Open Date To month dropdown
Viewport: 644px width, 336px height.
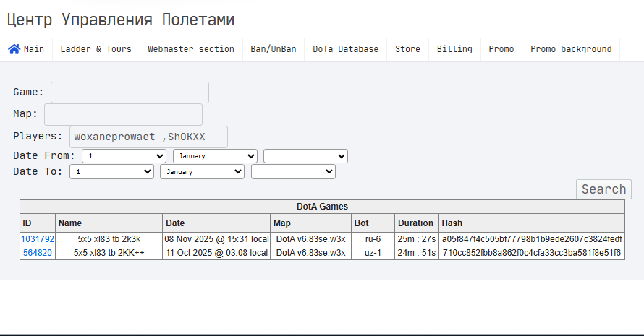pyautogui.click(x=203, y=171)
